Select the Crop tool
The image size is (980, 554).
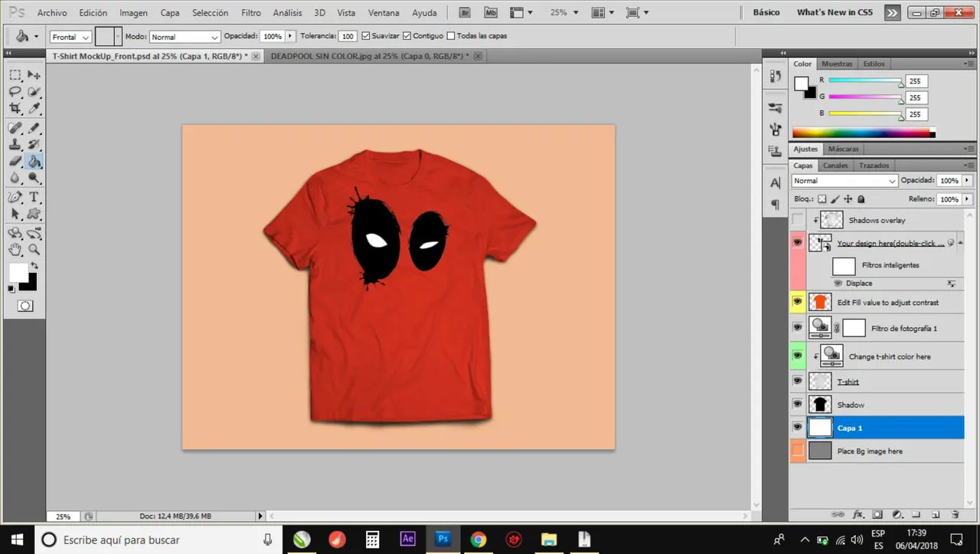pyautogui.click(x=15, y=108)
